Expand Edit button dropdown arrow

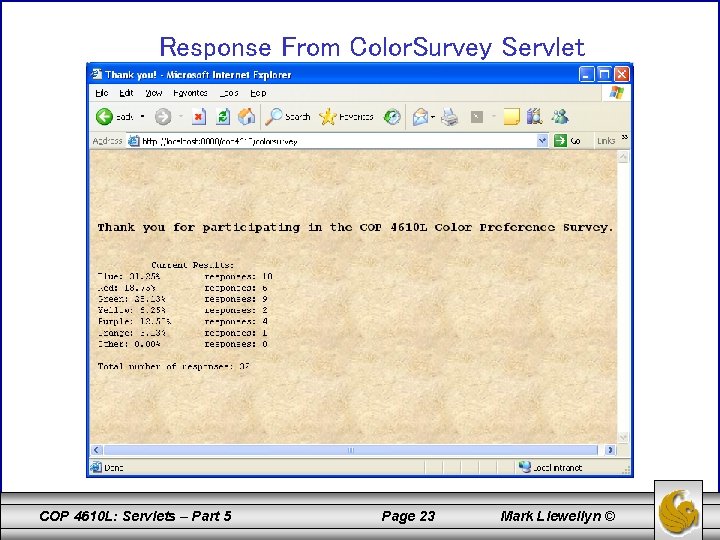494,117
